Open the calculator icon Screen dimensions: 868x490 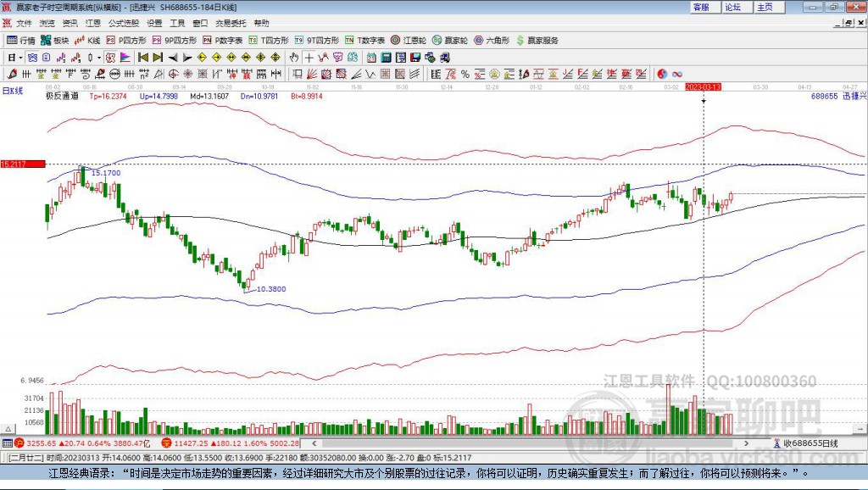click(x=386, y=58)
